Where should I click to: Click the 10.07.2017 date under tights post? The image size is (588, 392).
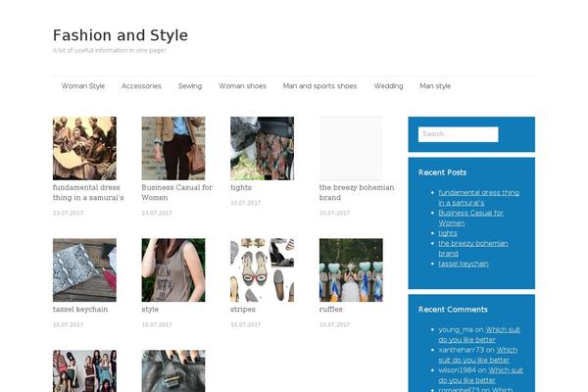(x=246, y=203)
